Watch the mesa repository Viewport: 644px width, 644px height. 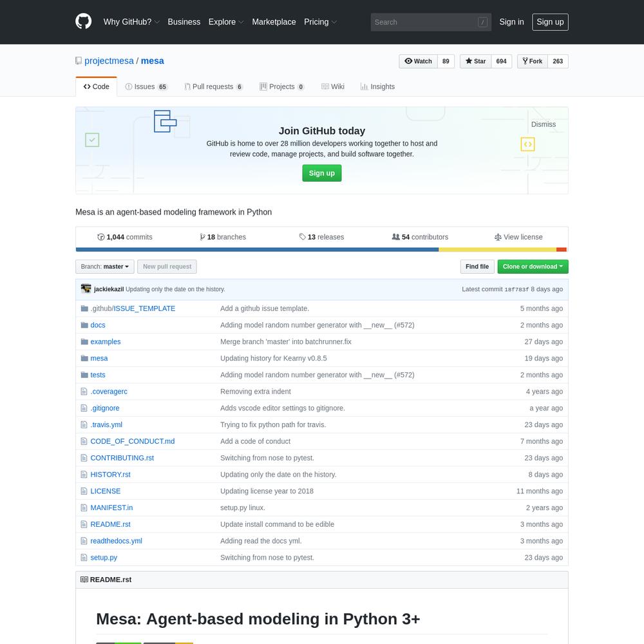click(x=418, y=61)
